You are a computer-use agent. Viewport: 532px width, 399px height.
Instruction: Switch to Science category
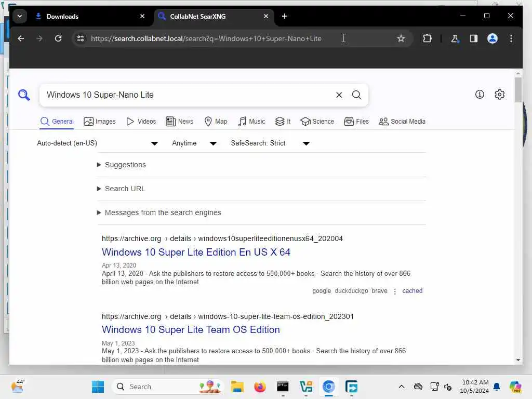tap(317, 122)
